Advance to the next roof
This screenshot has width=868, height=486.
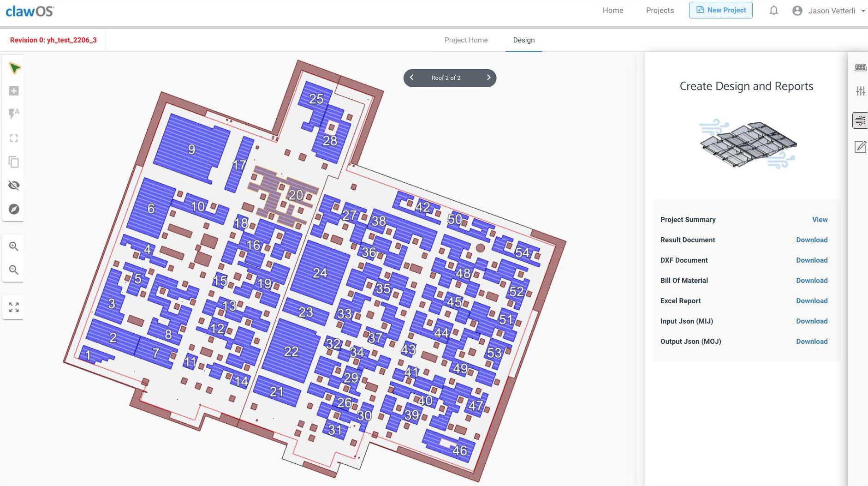click(x=488, y=78)
